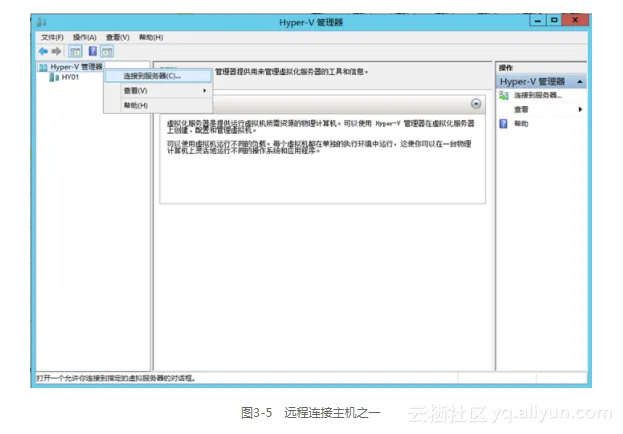This screenshot has height=434, width=623.
Task: Click Hyper-V 管理器 root node icon
Action: coord(43,67)
